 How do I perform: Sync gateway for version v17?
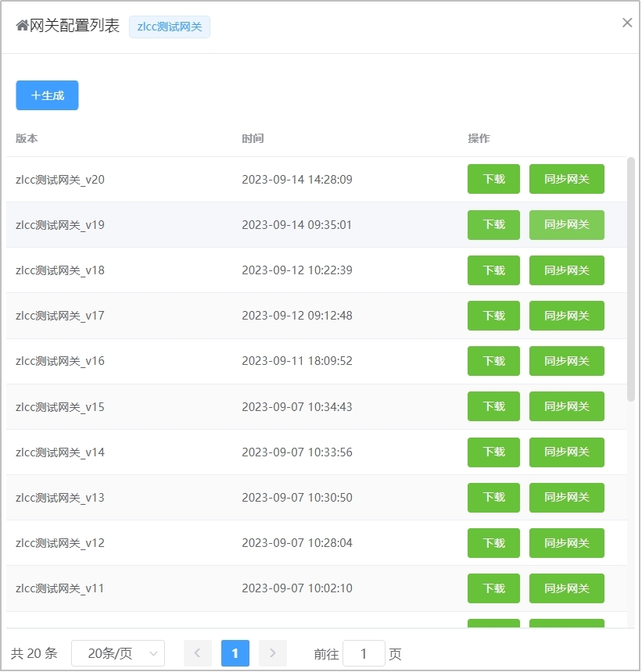(566, 316)
